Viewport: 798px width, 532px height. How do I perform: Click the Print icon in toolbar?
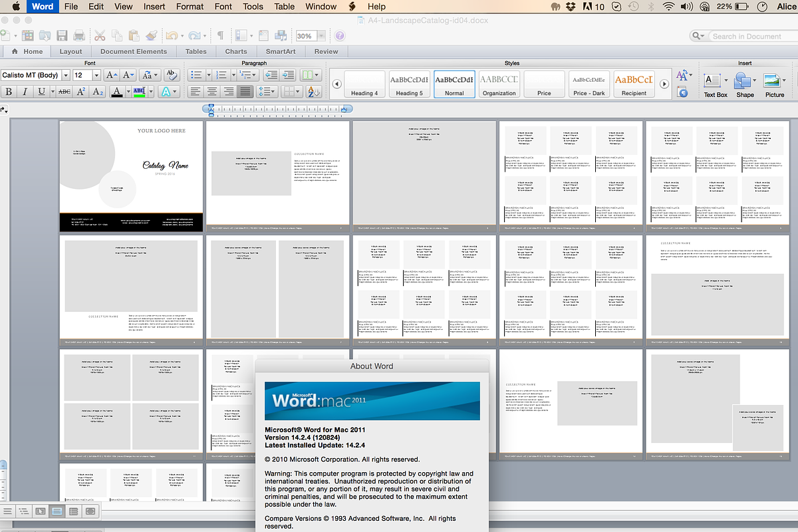pos(79,36)
